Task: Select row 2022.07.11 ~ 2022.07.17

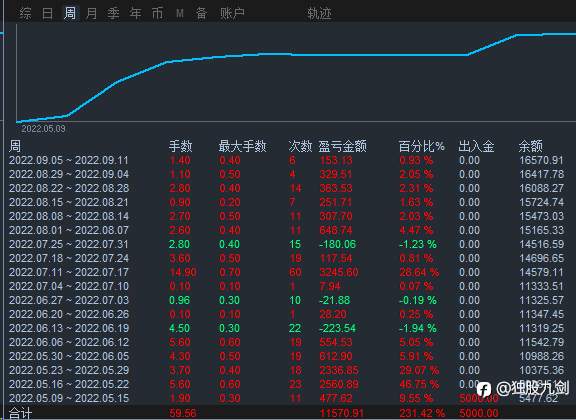Action: pyautogui.click(x=287, y=272)
